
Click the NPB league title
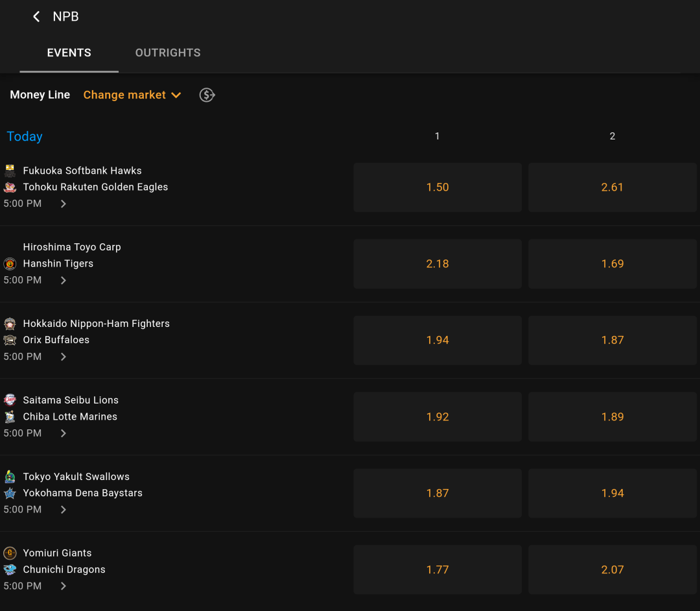click(x=65, y=16)
